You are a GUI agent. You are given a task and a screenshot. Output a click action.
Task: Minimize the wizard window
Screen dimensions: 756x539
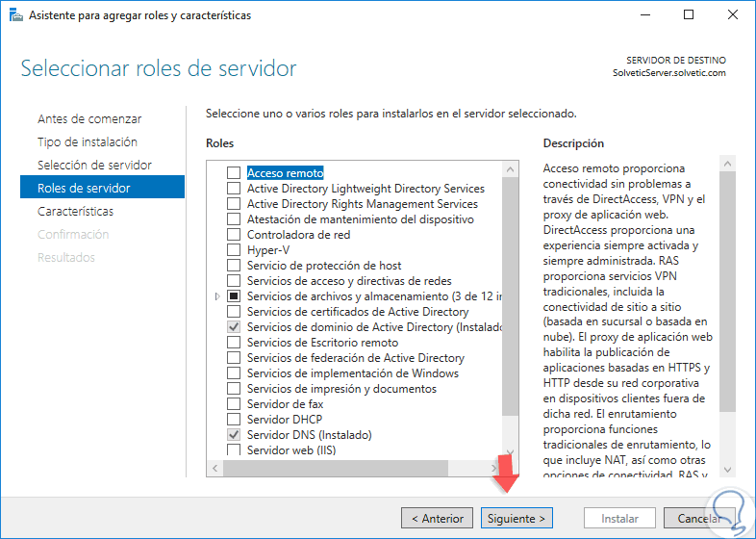pyautogui.click(x=645, y=15)
